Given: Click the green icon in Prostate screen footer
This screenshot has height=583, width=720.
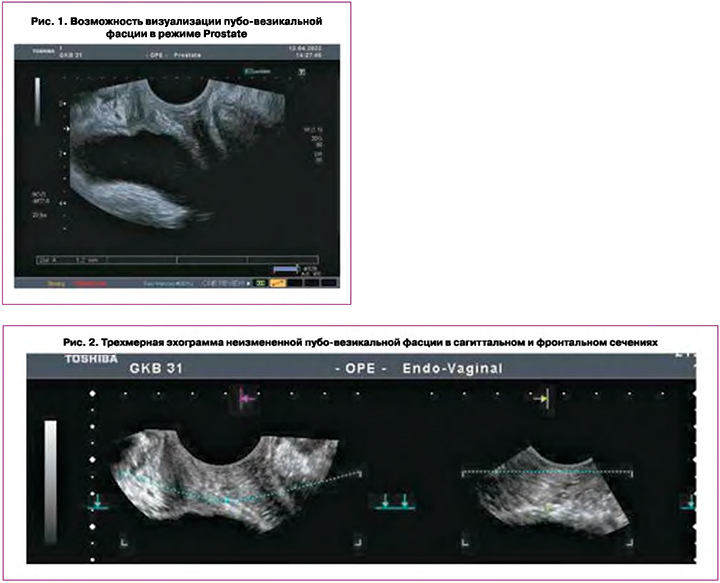Looking at the screenshot, I should pyautogui.click(x=259, y=283).
